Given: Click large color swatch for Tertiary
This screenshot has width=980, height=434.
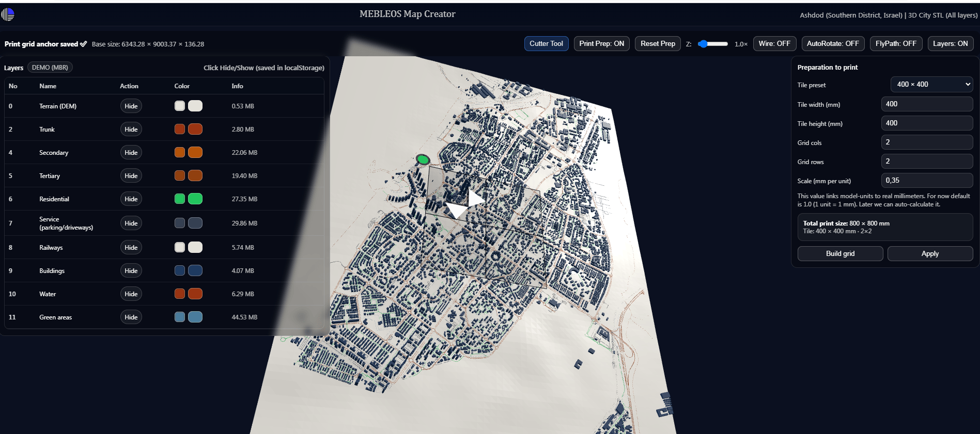Looking at the screenshot, I should coord(195,175).
